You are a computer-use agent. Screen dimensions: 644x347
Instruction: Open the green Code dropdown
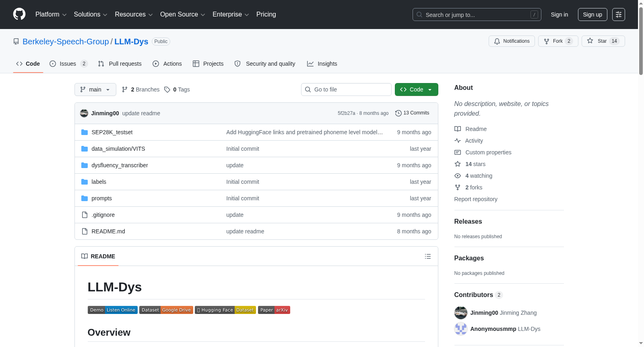pyautogui.click(x=417, y=89)
